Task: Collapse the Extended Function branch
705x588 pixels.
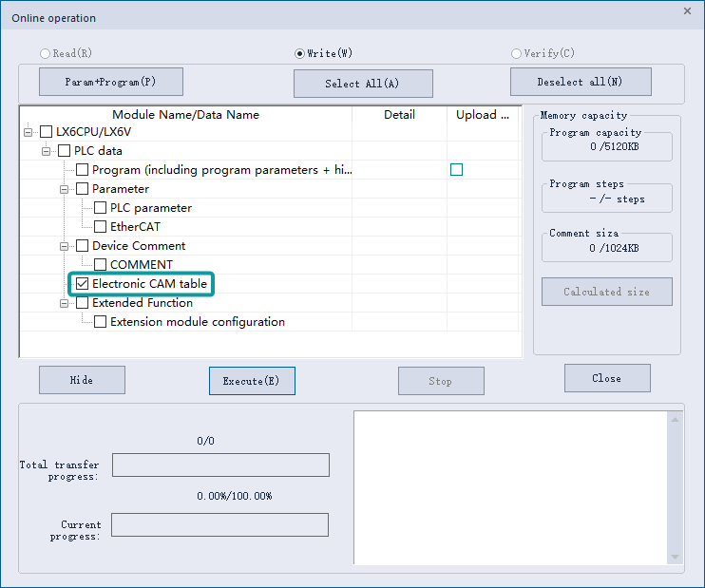Action: click(x=65, y=303)
